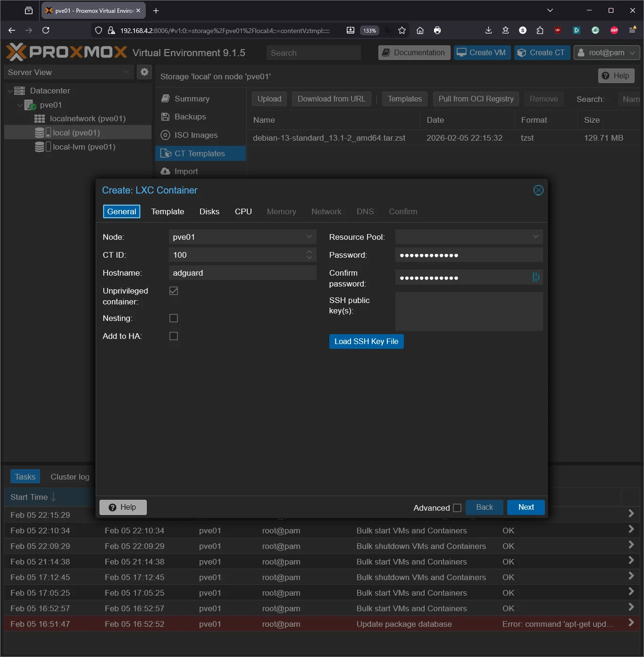Image resolution: width=644 pixels, height=657 pixels.
Task: Click the CT ID spinner up arrow
Action: point(309,252)
